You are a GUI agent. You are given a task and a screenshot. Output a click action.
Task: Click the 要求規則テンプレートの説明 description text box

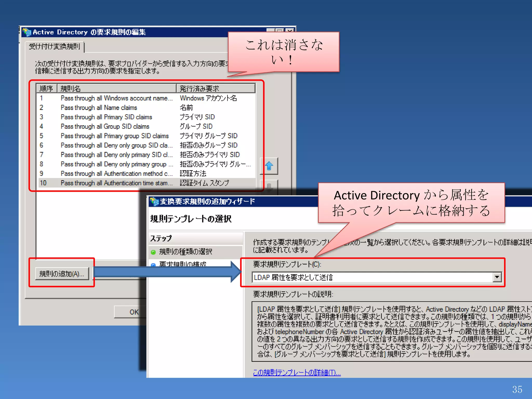coord(392,331)
